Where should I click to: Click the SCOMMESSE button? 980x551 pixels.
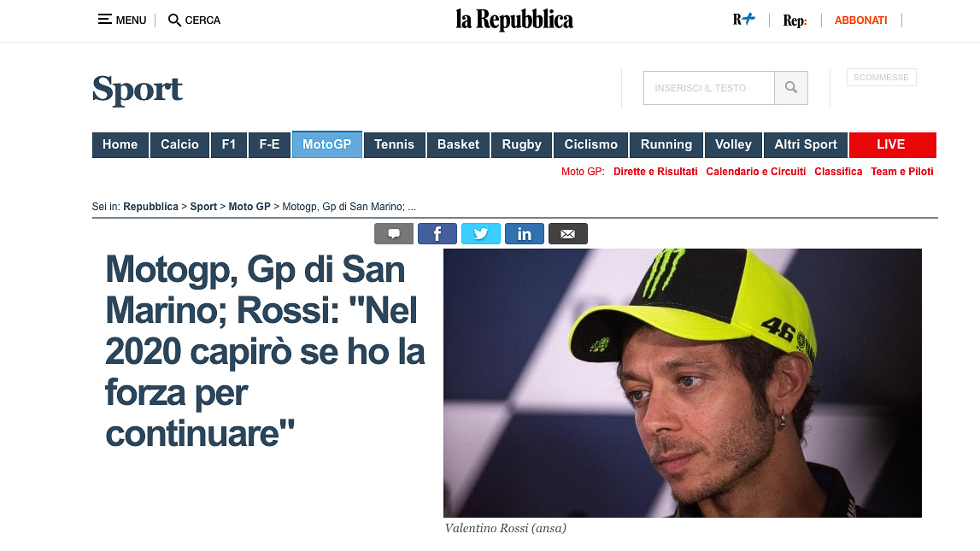point(881,78)
